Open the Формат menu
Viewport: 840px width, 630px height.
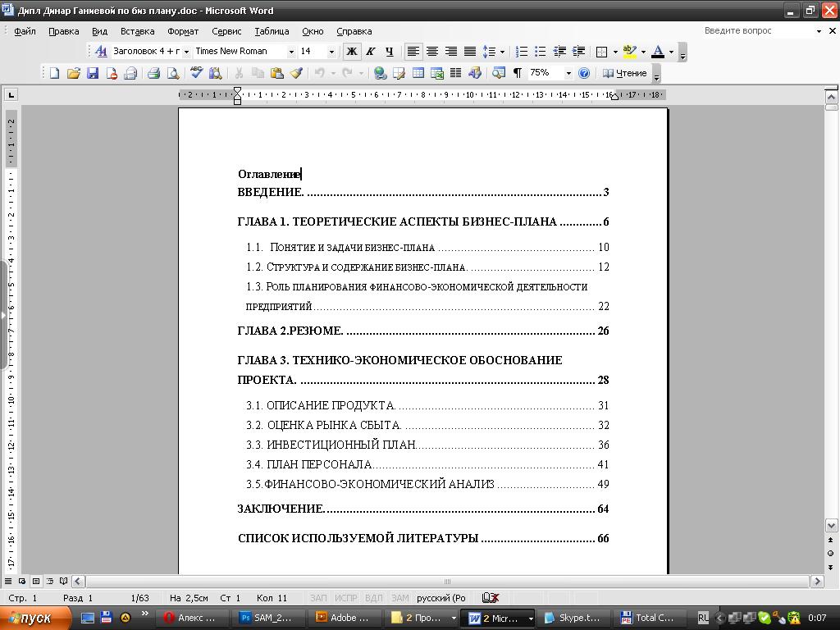click(x=183, y=31)
